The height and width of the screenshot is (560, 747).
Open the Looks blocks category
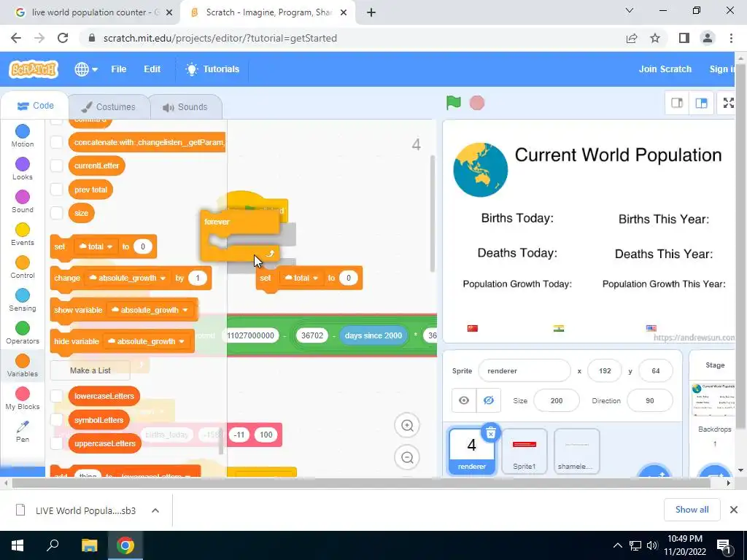pos(23,168)
